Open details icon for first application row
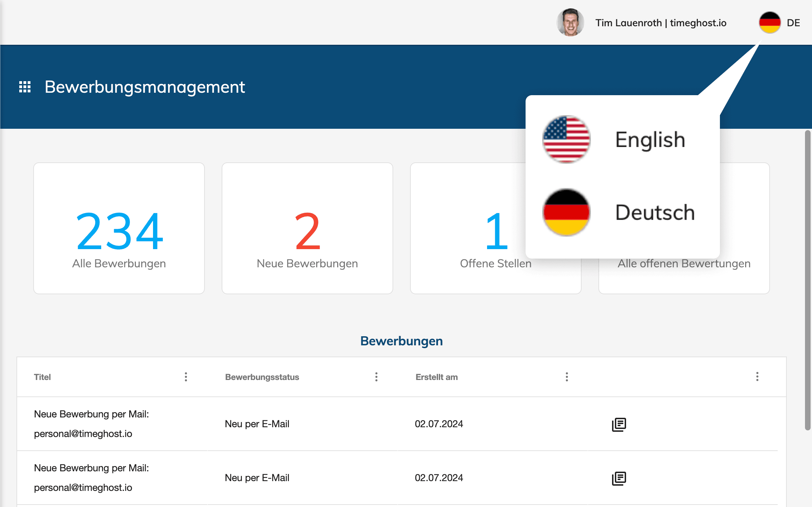 click(x=619, y=424)
